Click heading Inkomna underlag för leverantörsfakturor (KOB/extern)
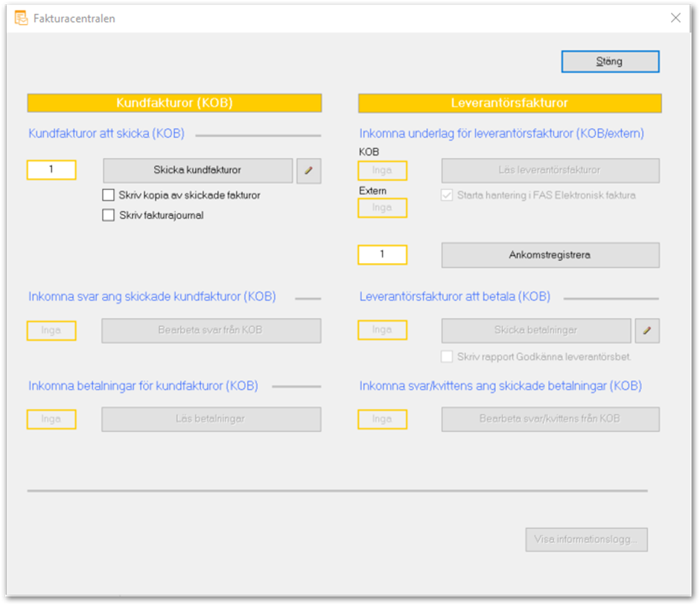700x605 pixels. tap(502, 133)
